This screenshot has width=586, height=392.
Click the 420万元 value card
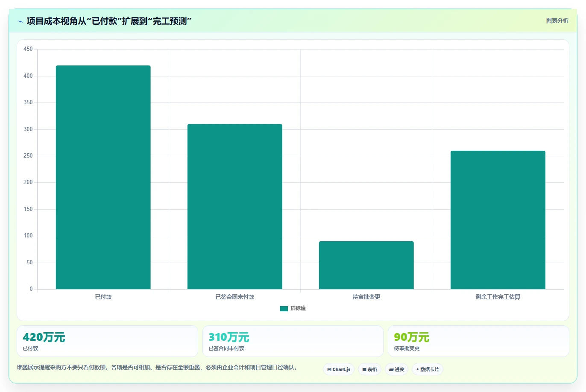tap(107, 341)
